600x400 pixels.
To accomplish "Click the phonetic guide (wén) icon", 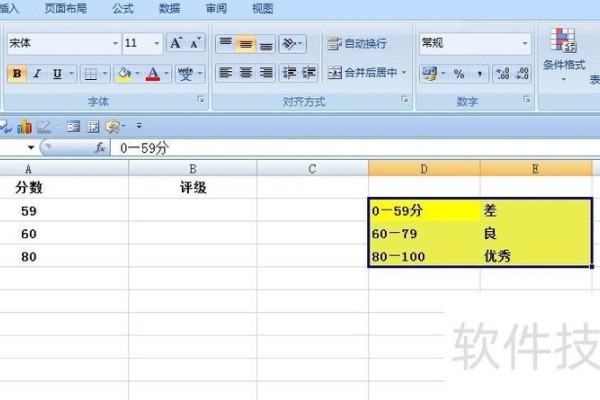I will click(186, 73).
